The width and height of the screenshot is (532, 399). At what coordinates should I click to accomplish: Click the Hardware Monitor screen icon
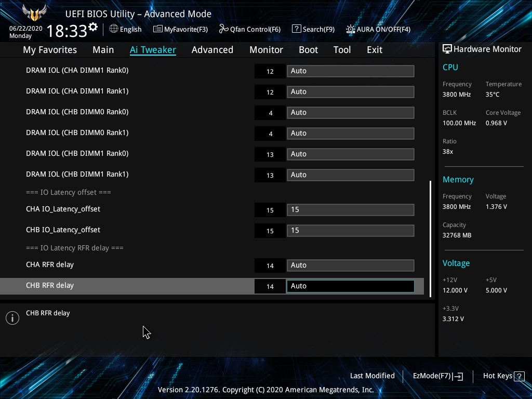point(447,49)
